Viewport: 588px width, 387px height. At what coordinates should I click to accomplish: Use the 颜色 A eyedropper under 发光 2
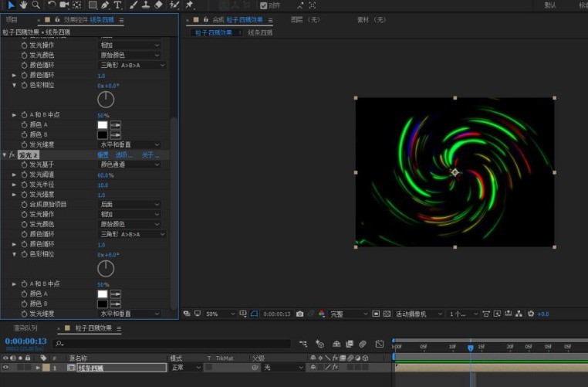[x=116, y=294]
